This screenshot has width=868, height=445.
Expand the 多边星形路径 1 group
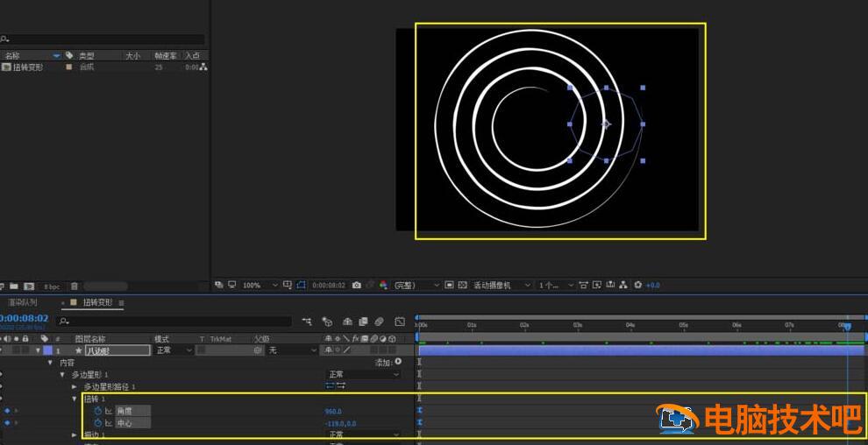pos(75,386)
